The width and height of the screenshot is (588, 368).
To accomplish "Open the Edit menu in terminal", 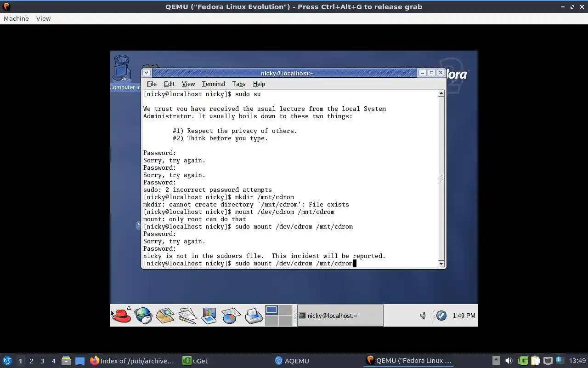I will click(x=169, y=84).
